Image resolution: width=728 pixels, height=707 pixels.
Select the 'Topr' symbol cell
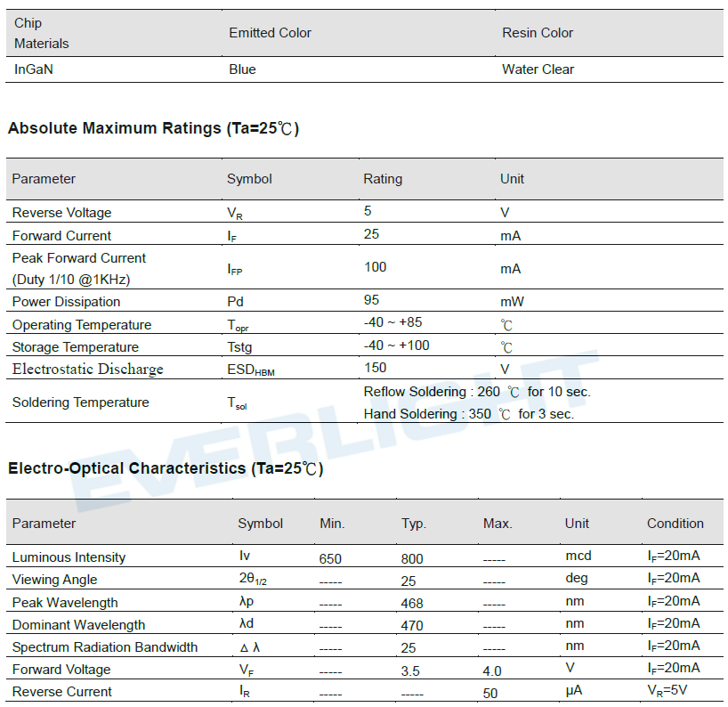click(238, 325)
